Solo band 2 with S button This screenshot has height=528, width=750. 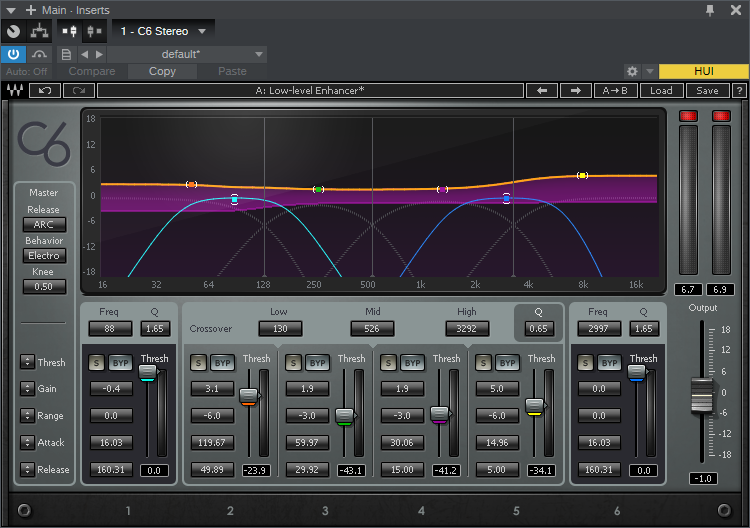[x=198, y=363]
